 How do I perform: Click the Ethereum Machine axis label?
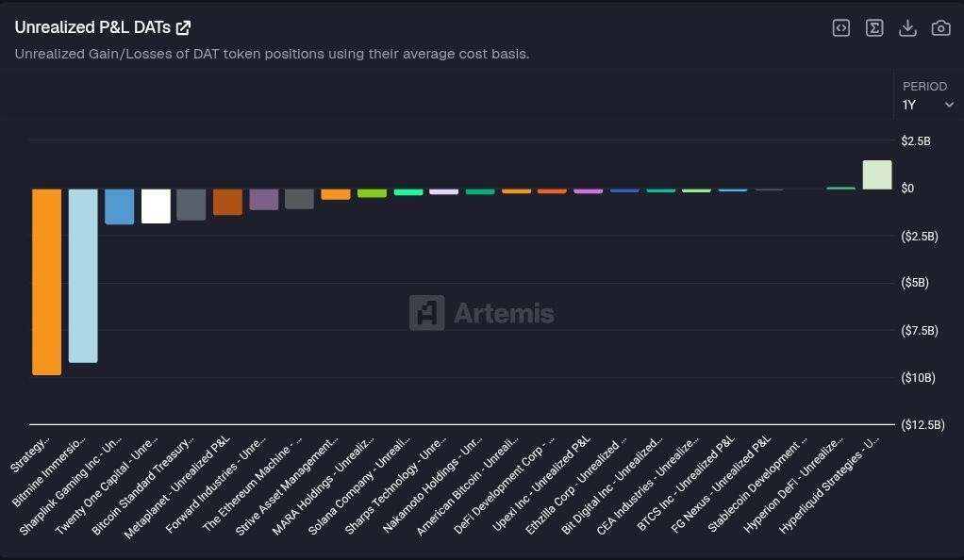click(x=252, y=485)
